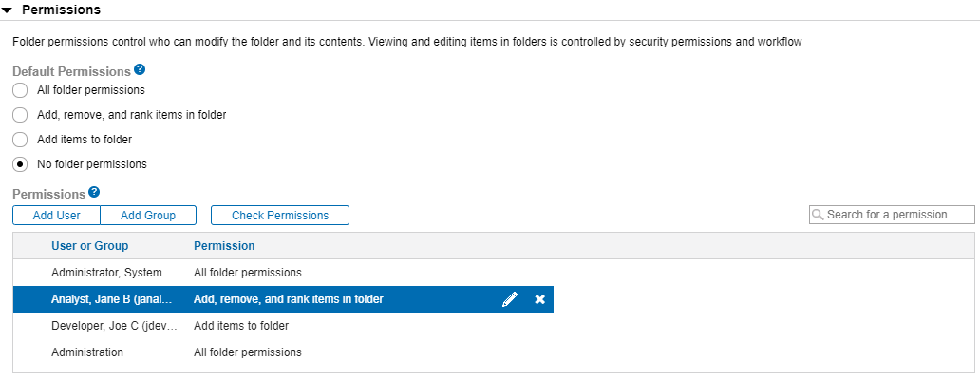Select the Administration group row
Screen dimensions: 980x380
click(87, 352)
